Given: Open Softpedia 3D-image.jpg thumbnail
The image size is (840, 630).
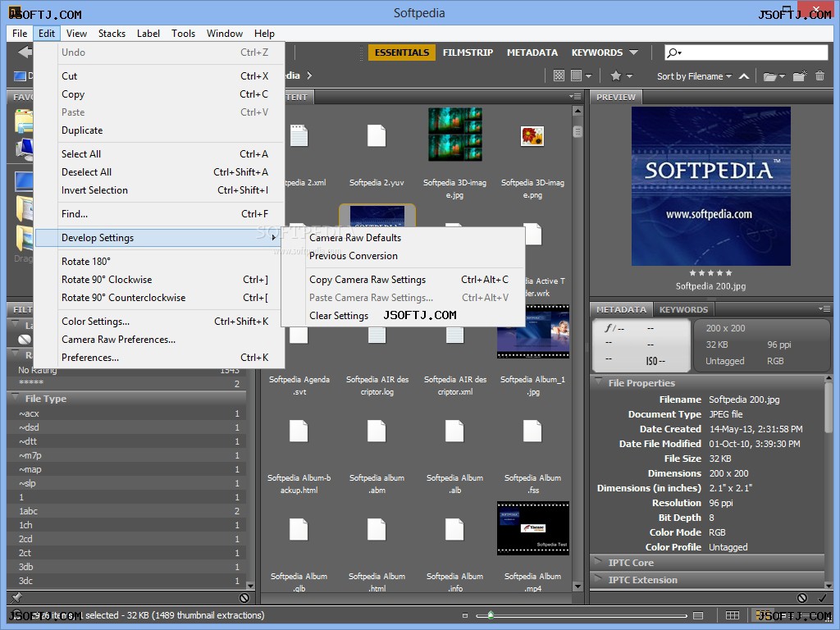Looking at the screenshot, I should [454, 135].
